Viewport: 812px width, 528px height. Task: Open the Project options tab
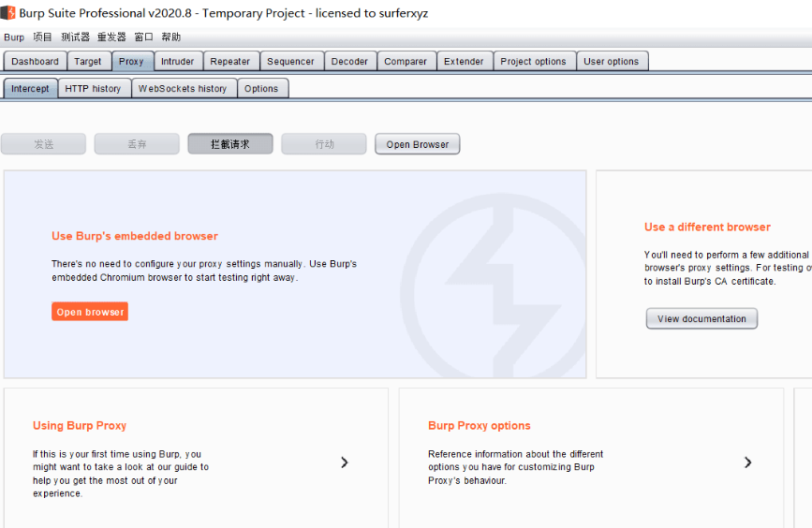pos(534,61)
